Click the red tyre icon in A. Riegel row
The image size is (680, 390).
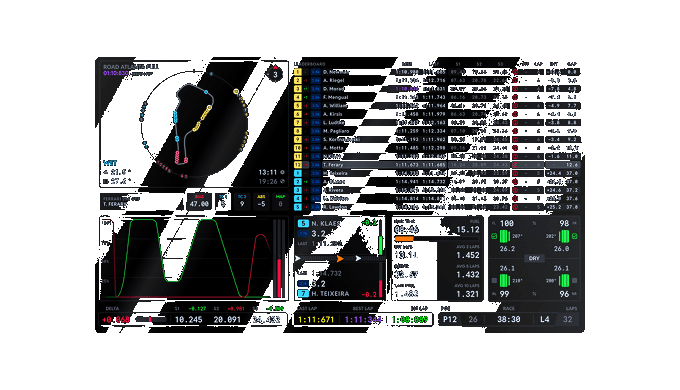pyautogui.click(x=515, y=80)
